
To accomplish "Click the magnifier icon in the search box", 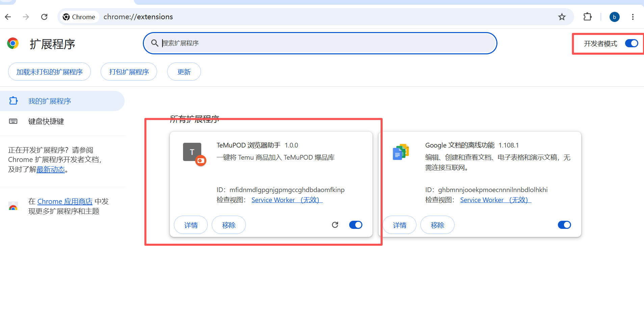I will point(155,43).
